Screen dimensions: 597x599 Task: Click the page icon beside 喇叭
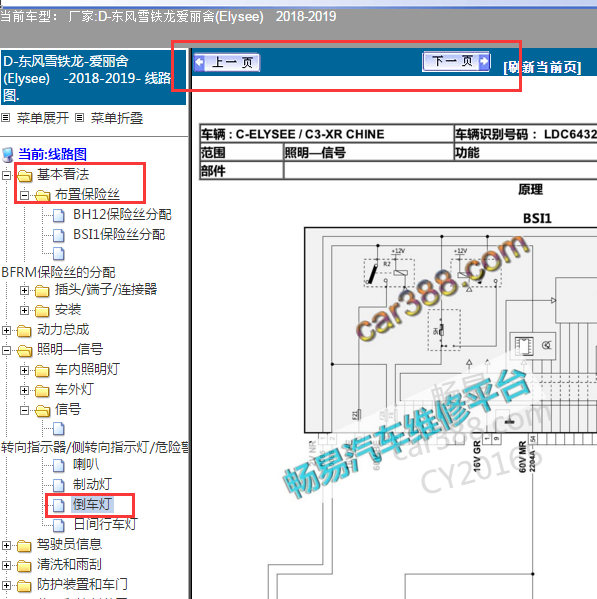tap(58, 465)
